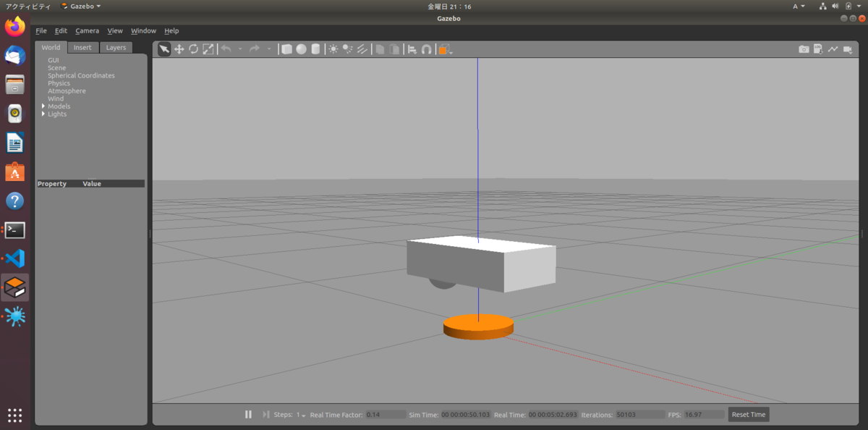Click the paste icon in toolbar

(x=394, y=49)
